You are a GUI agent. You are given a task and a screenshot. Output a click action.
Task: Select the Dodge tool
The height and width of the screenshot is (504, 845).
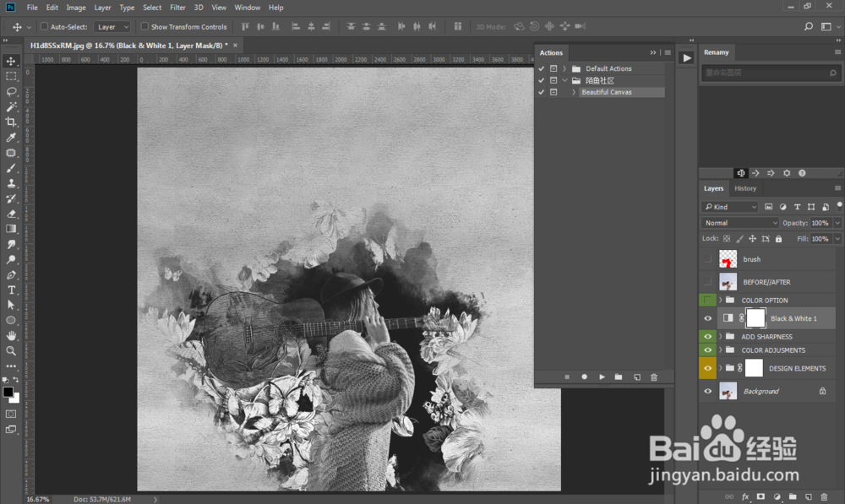coord(11,259)
